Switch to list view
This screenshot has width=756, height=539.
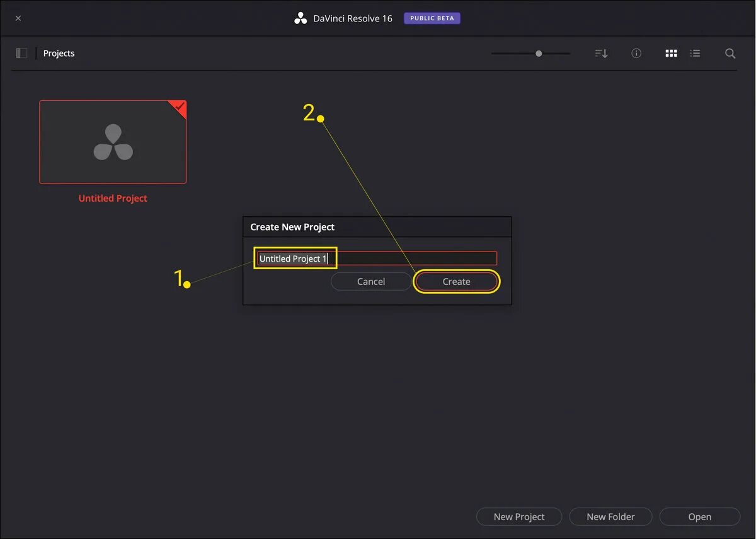[x=696, y=54]
